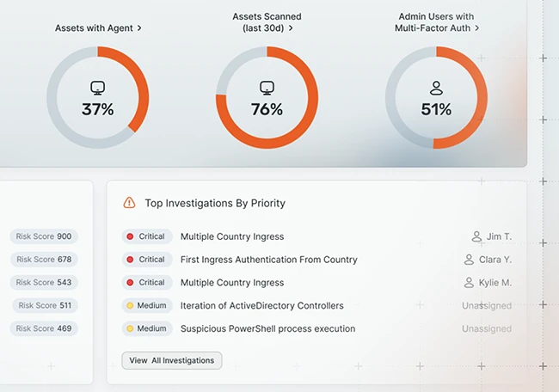Click the Top Investigations By Priority heading
Image resolution: width=559 pixels, height=392 pixels.
(x=215, y=203)
